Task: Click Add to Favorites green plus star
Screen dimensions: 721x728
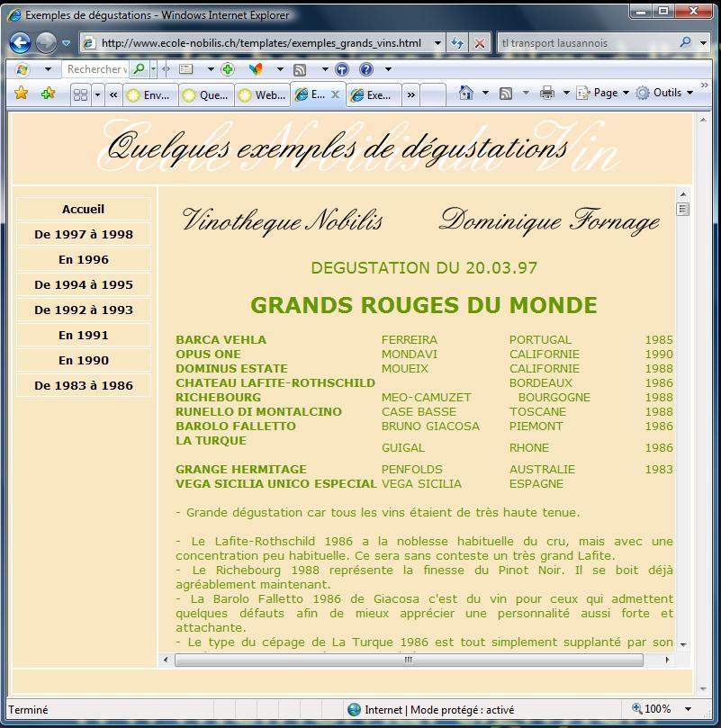Action: coord(48,94)
